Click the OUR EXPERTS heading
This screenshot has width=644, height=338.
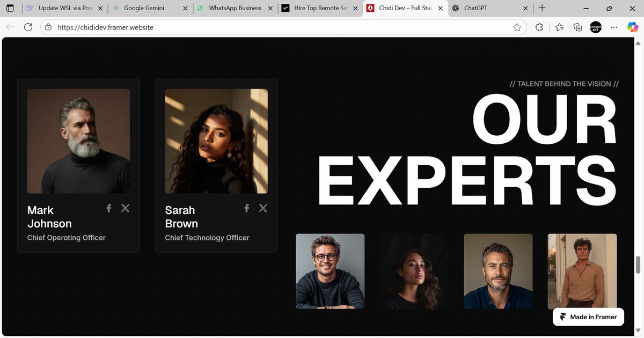coord(467,150)
